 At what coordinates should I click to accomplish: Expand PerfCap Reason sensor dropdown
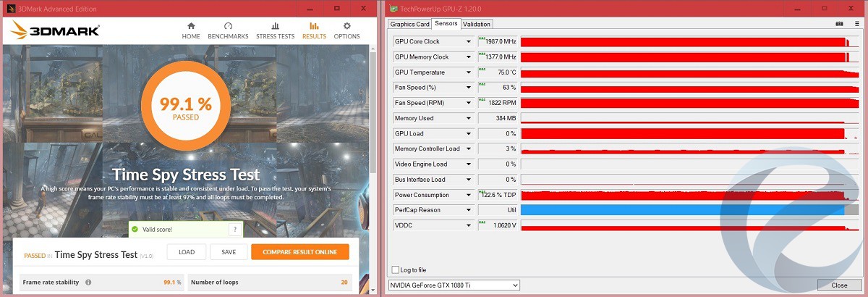tap(469, 210)
